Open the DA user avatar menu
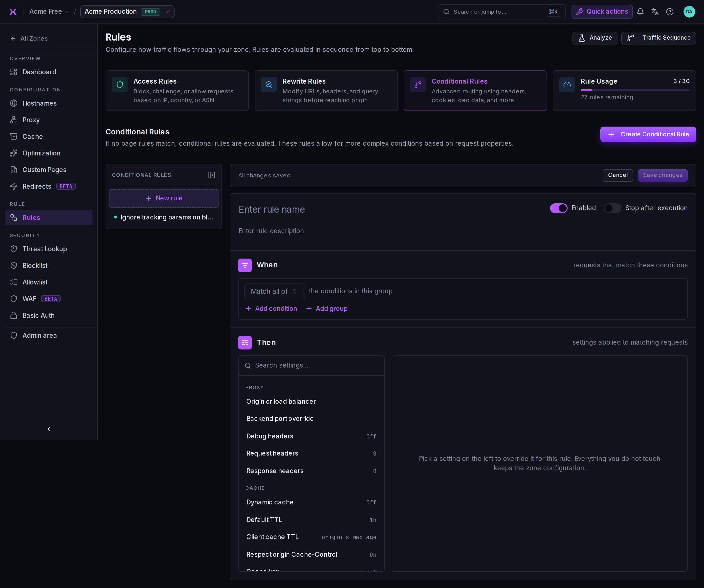 coord(689,12)
